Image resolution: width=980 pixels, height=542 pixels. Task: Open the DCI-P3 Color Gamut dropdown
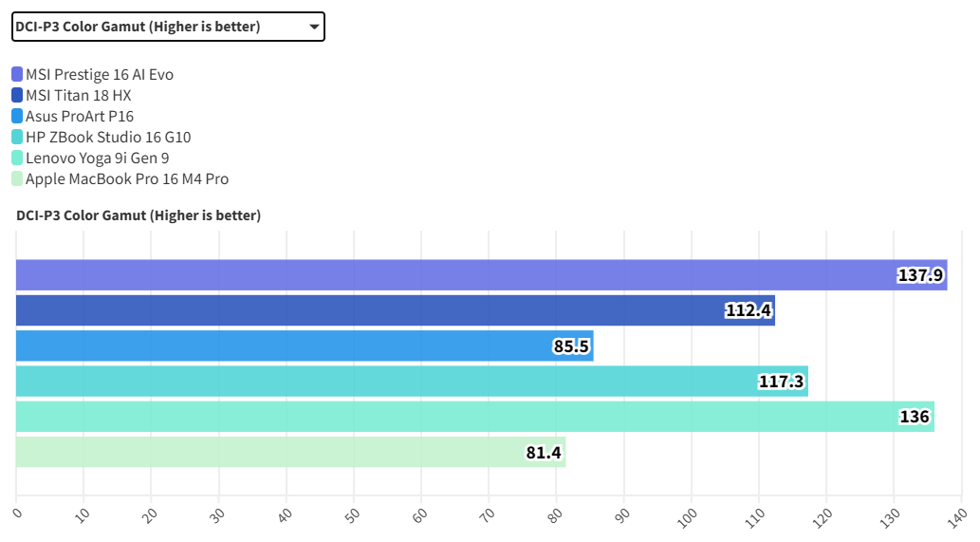(167, 27)
